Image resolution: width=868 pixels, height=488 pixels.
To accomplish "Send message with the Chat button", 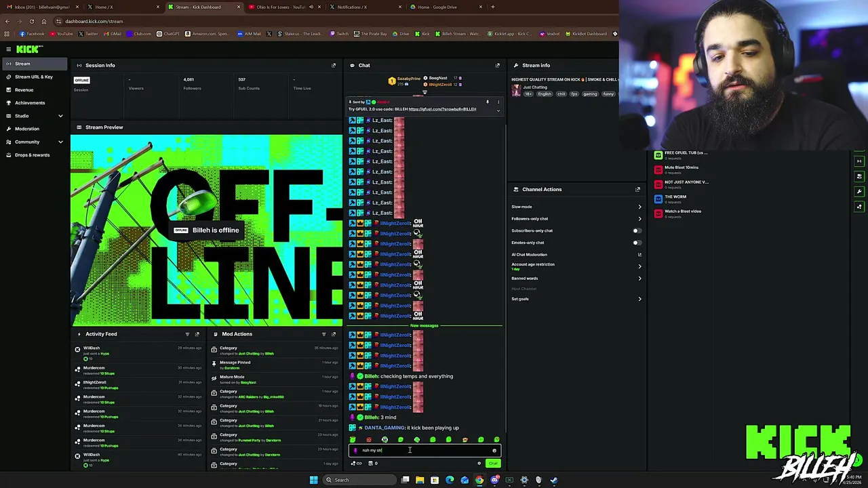I will [x=493, y=464].
